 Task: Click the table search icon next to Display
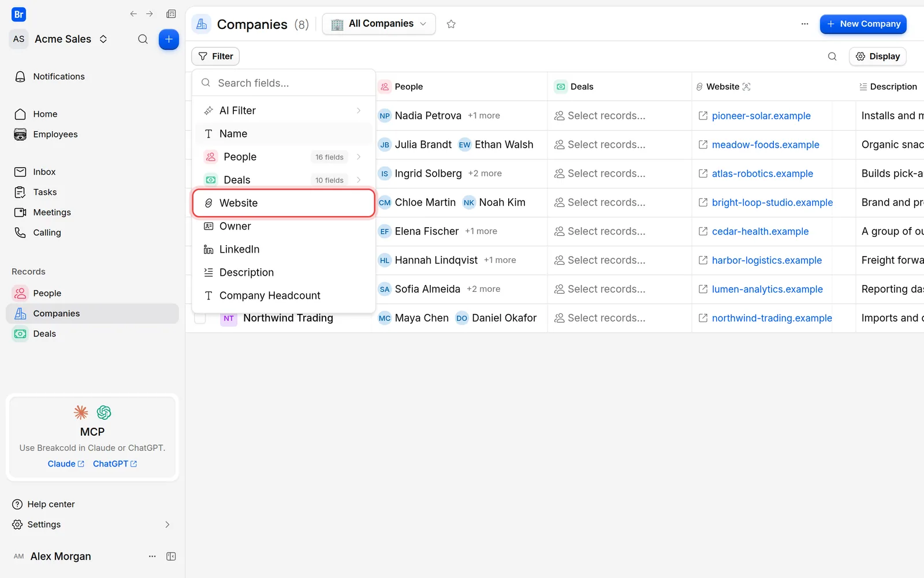pos(832,57)
